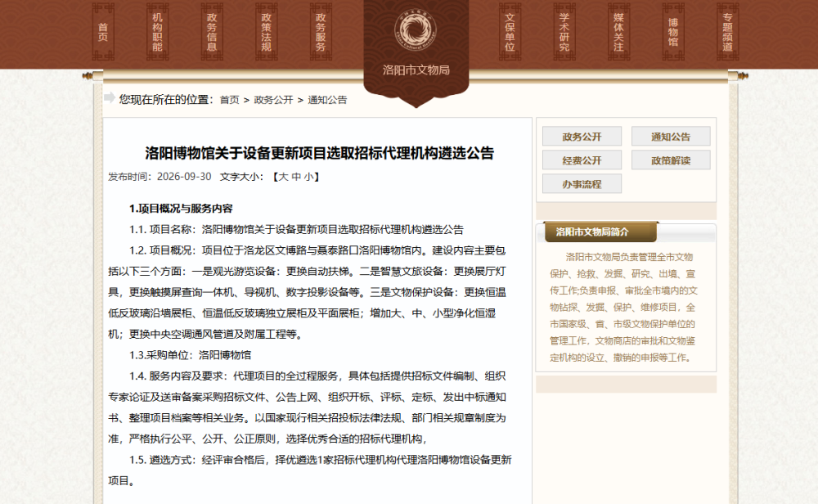Viewport: 818px width, 504px height.
Task: Click the 洛阳市文物局负责管理全市文物 intro text
Action: 622,308
